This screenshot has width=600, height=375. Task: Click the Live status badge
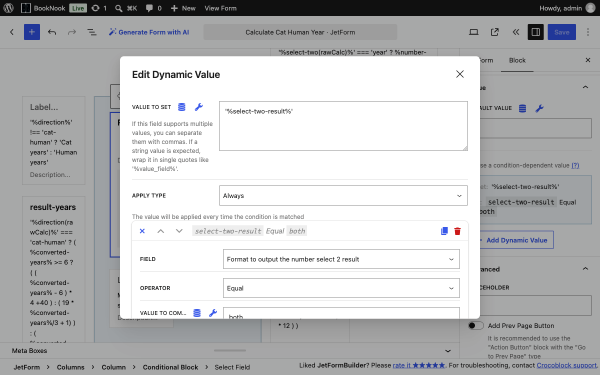pos(78,8)
